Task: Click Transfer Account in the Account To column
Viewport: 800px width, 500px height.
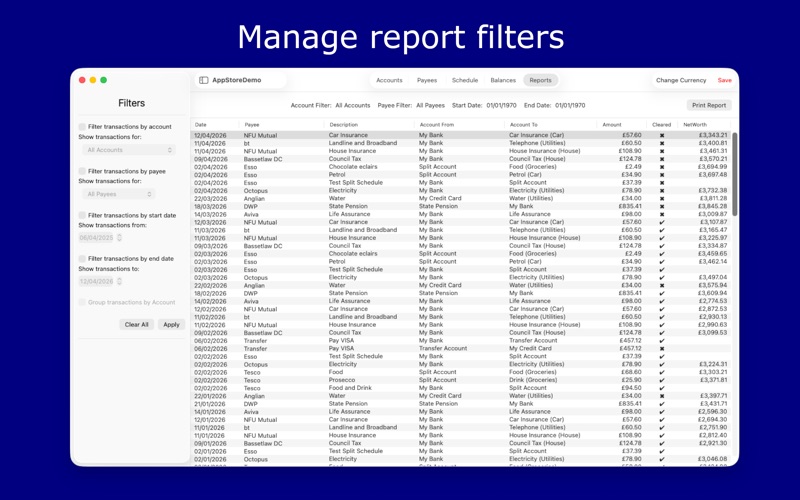Action: [x=533, y=341]
